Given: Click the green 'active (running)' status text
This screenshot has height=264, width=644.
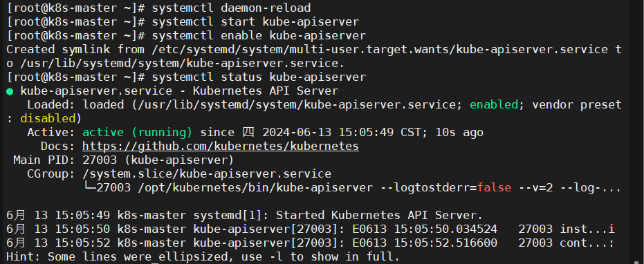Looking at the screenshot, I should coord(138,133).
